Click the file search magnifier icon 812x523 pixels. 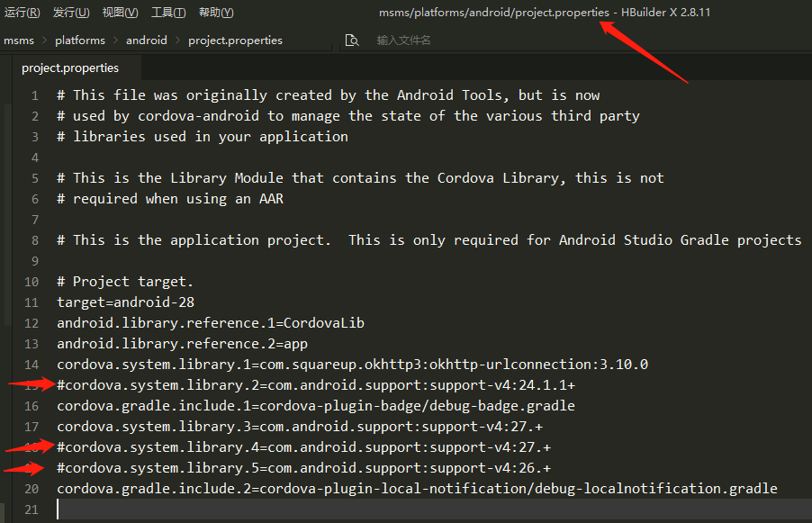coord(352,41)
